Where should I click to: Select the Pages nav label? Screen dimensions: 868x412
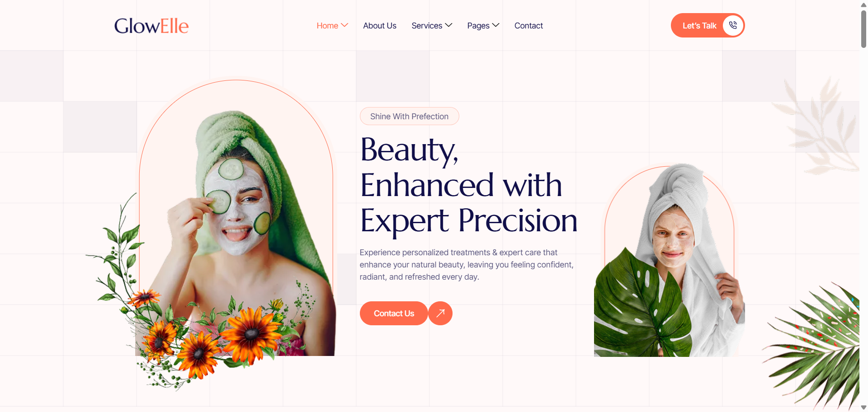(x=478, y=26)
